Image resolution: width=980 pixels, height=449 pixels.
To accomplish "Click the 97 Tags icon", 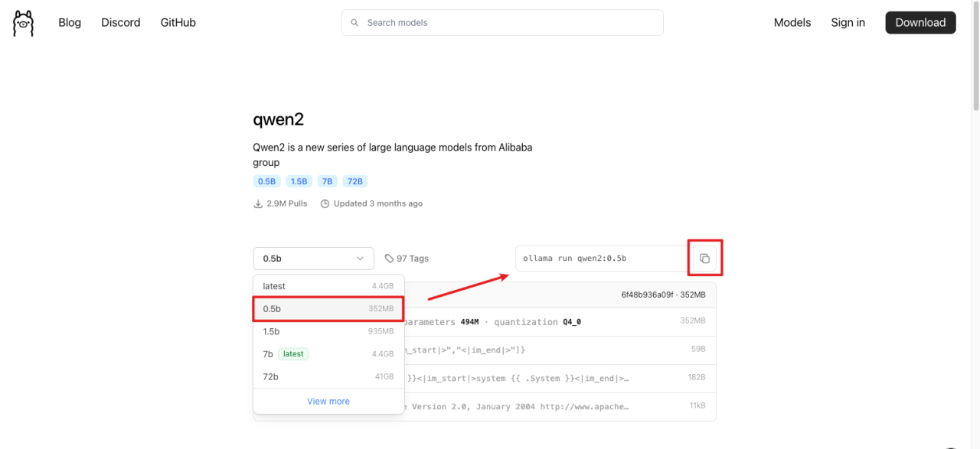I will (389, 259).
